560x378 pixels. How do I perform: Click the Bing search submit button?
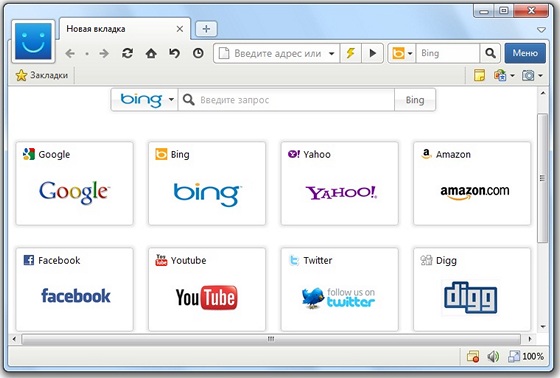pyautogui.click(x=415, y=100)
